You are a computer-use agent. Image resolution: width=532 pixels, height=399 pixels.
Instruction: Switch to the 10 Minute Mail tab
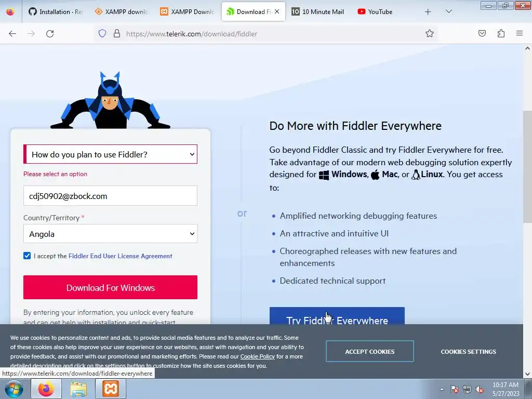(x=318, y=12)
